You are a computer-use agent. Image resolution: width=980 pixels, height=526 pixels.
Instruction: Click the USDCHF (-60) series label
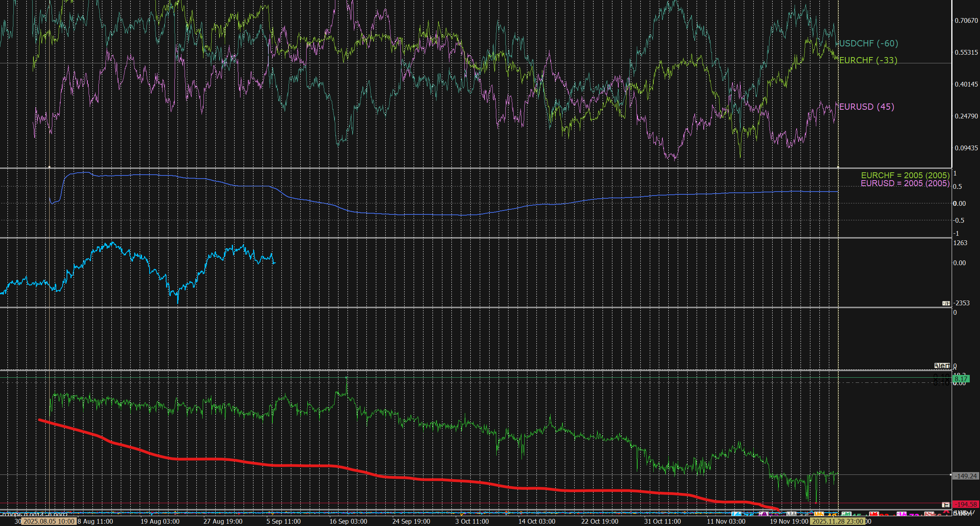(x=869, y=43)
